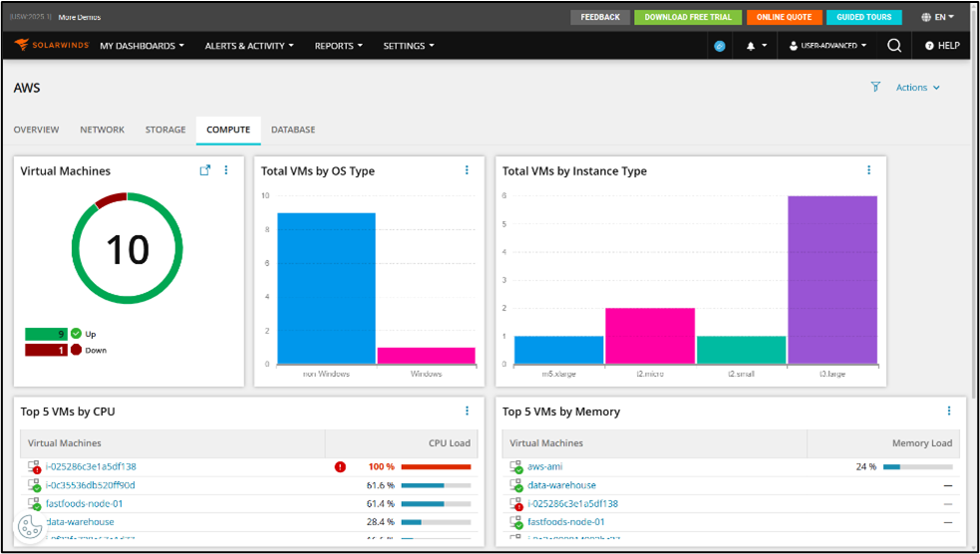Open Total VMs by OS Type kebab menu
The image size is (980, 554).
point(467,169)
